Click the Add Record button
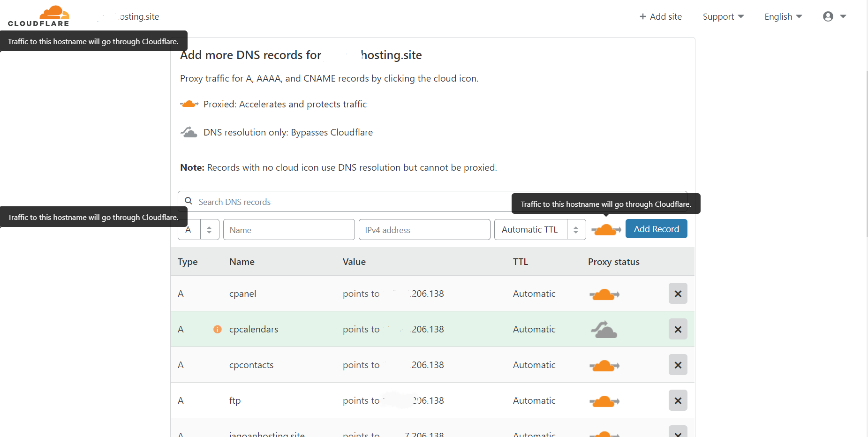Image resolution: width=868 pixels, height=437 pixels. (656, 229)
